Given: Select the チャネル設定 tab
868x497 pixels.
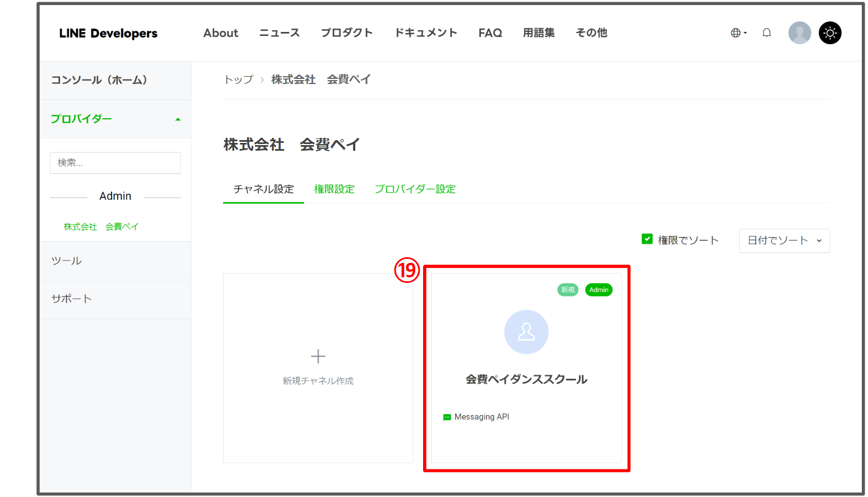Looking at the screenshot, I should (263, 189).
